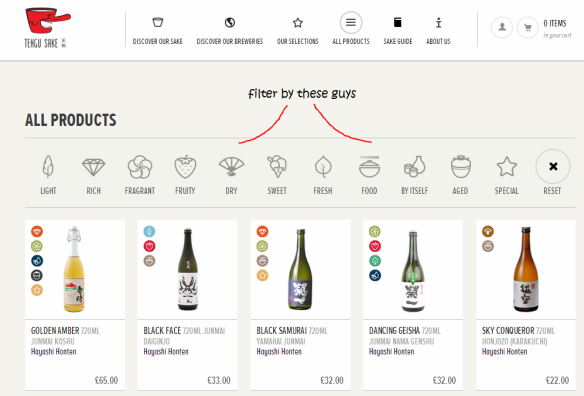
Task: Click the £33.00 price on Black Face
Action: click(x=219, y=380)
